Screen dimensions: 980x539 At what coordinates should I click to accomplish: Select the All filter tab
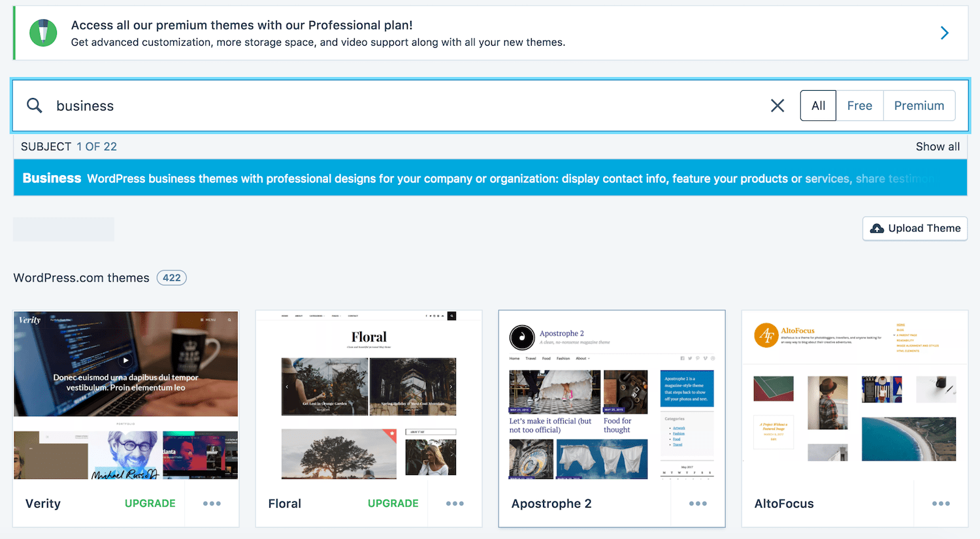point(818,105)
